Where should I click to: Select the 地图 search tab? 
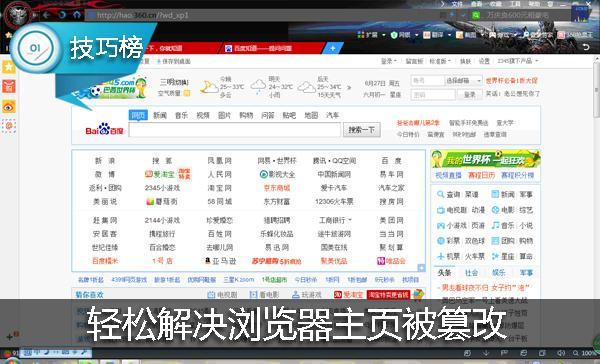311,115
